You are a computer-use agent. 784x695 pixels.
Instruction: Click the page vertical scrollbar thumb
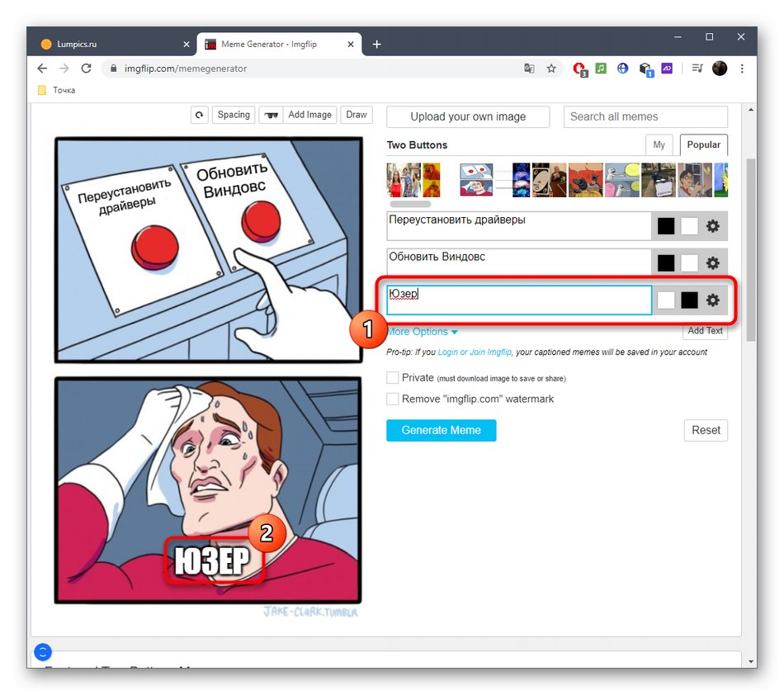(750, 250)
